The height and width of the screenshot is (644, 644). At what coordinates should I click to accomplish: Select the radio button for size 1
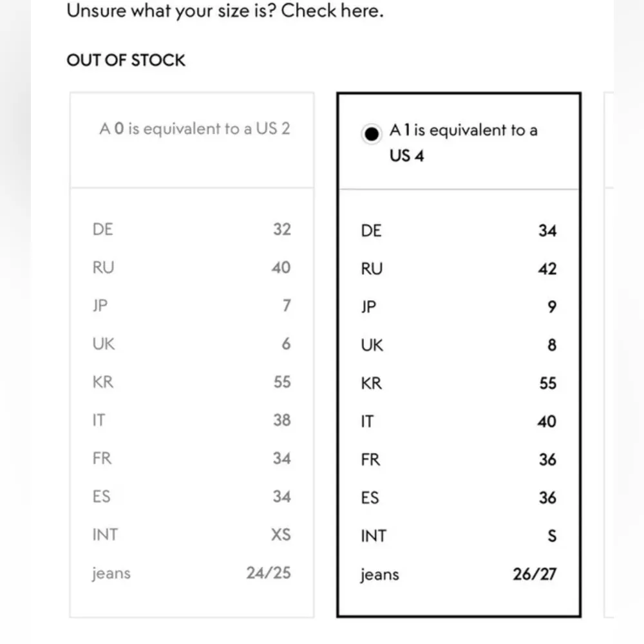click(372, 134)
